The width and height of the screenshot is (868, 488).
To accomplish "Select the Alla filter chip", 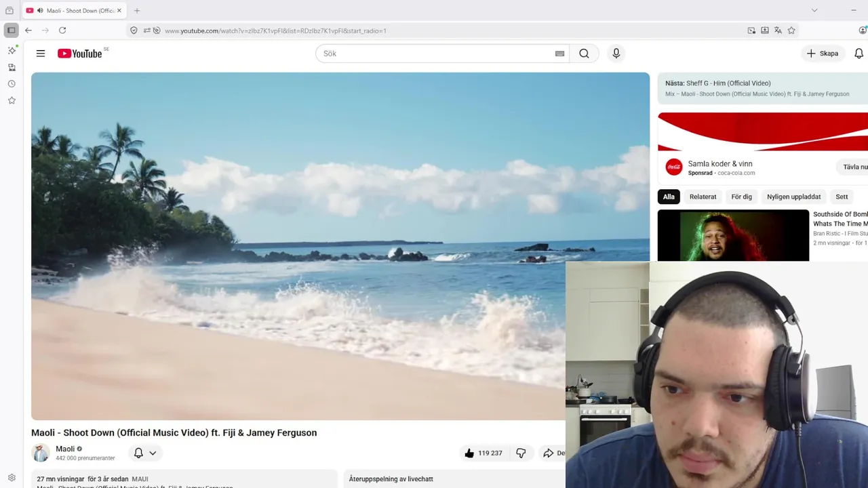I will (669, 197).
